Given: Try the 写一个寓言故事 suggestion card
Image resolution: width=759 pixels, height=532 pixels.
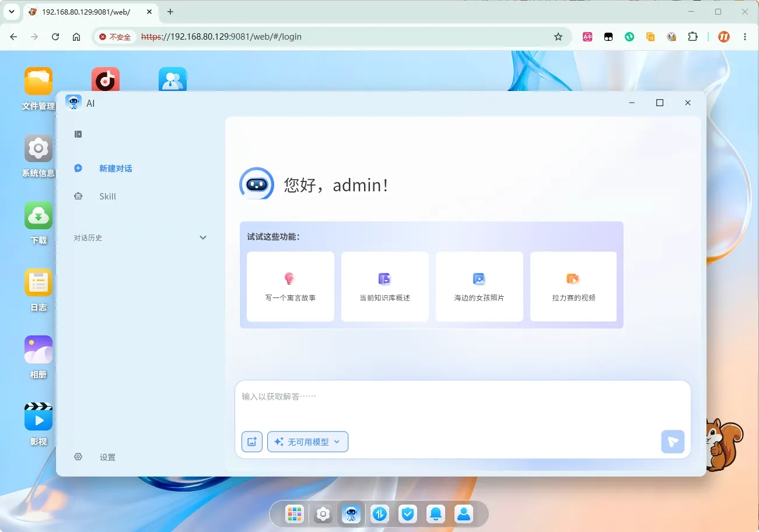Looking at the screenshot, I should pos(291,286).
